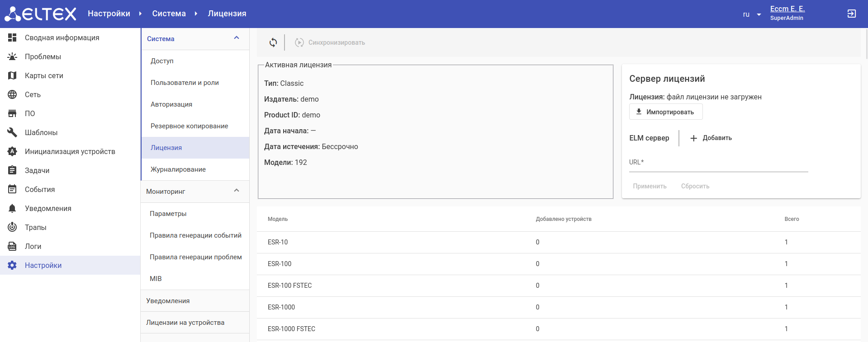Viewport: 868px width, 342px height.
Task: Click the Notifications bell icon
Action: [x=12, y=208]
